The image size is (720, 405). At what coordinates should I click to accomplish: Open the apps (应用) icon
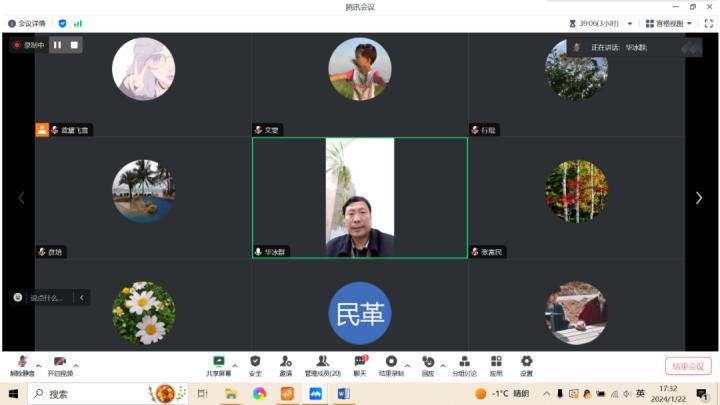pos(496,362)
